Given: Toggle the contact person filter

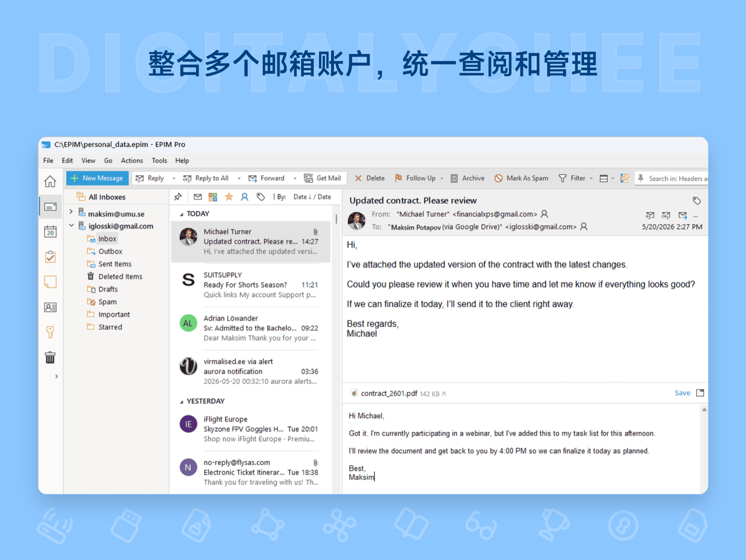Looking at the screenshot, I should coord(245,197).
